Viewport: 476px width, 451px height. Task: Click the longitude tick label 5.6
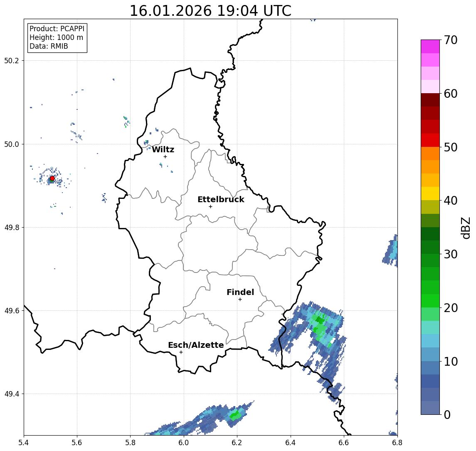click(x=77, y=443)
